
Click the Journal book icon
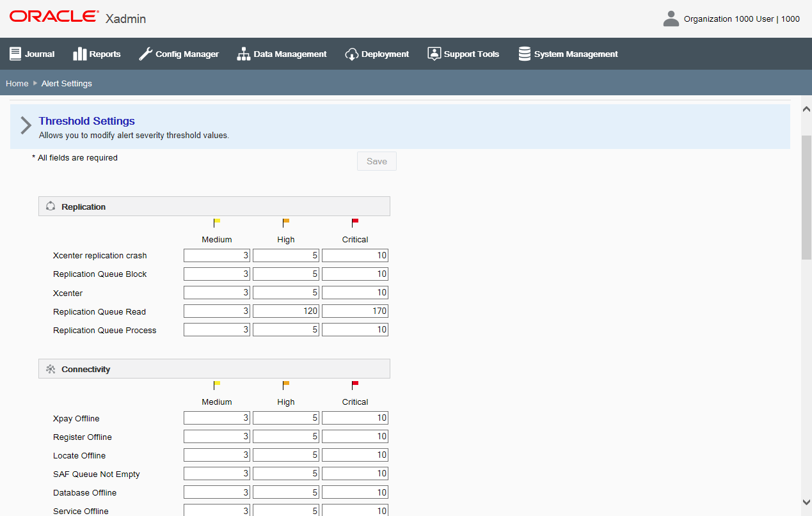[x=15, y=54]
